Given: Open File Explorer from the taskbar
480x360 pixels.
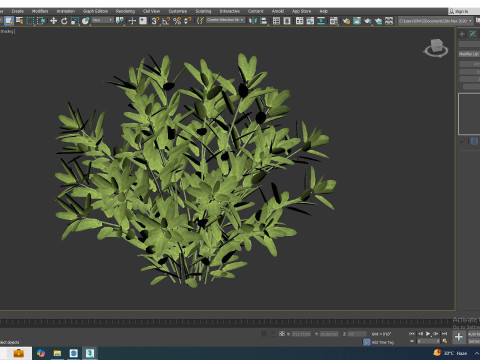Looking at the screenshot, I should (x=57, y=353).
